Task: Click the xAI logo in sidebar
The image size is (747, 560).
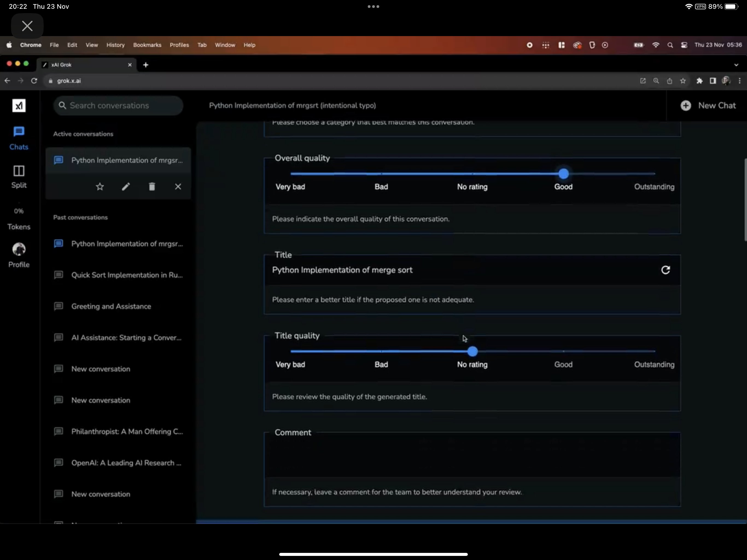Action: 19,106
